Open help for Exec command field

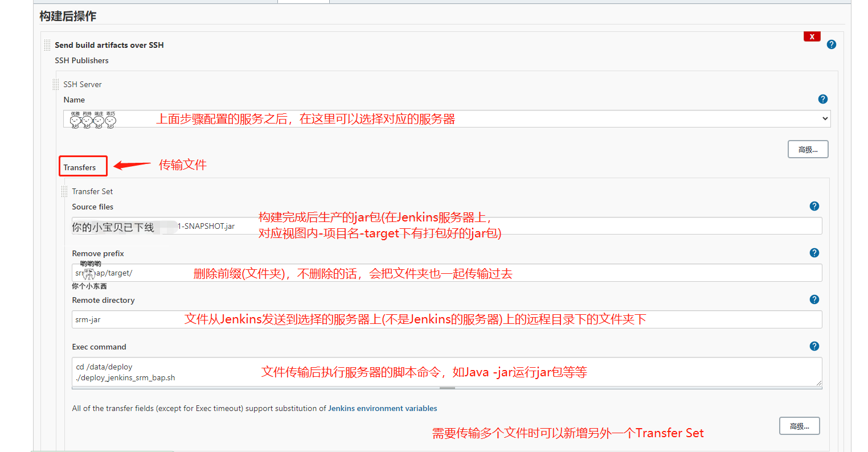tap(814, 346)
